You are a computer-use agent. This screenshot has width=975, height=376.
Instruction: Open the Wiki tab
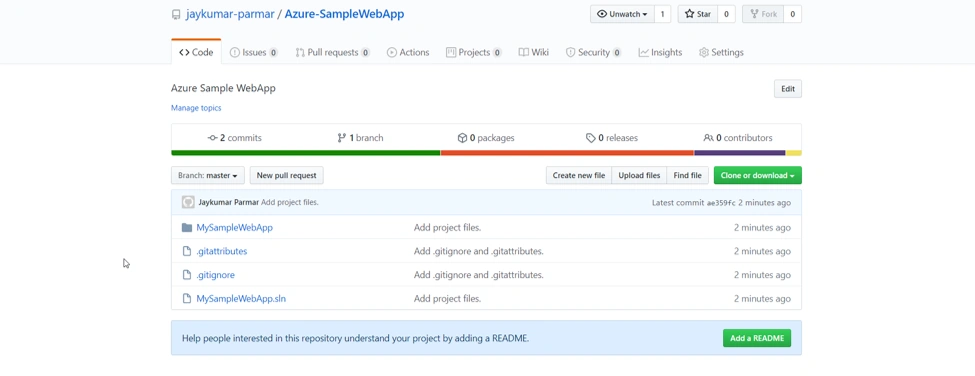pyautogui.click(x=534, y=52)
